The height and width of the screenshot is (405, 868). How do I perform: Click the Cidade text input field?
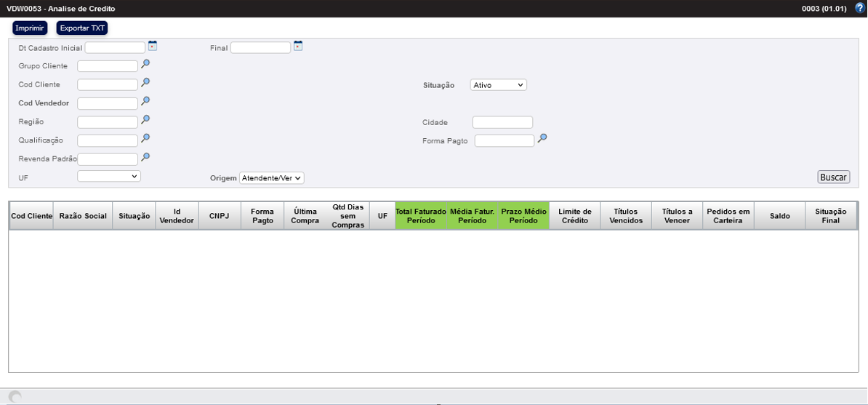(502, 122)
